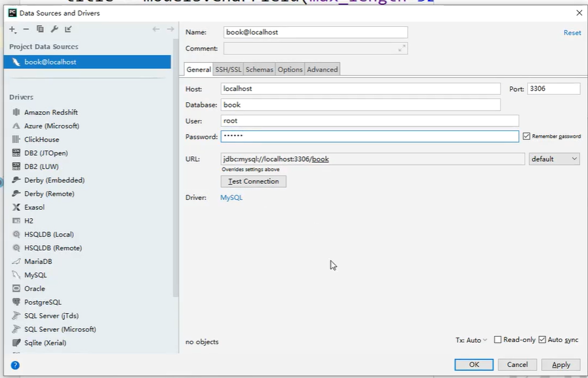This screenshot has height=378, width=588.
Task: Click the import data sources icon
Action: pos(68,29)
